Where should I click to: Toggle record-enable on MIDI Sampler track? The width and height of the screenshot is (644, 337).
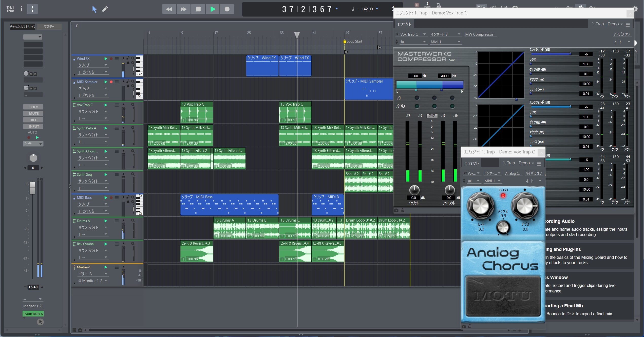[111, 82]
